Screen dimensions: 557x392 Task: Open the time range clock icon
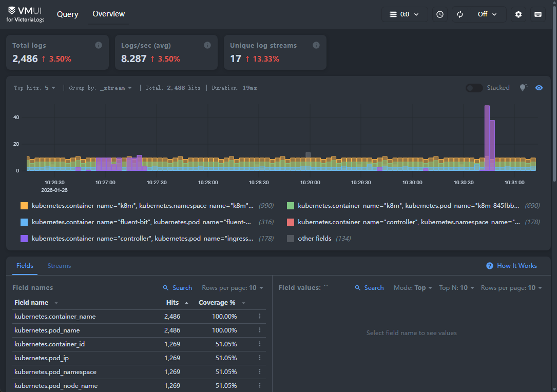click(x=440, y=14)
